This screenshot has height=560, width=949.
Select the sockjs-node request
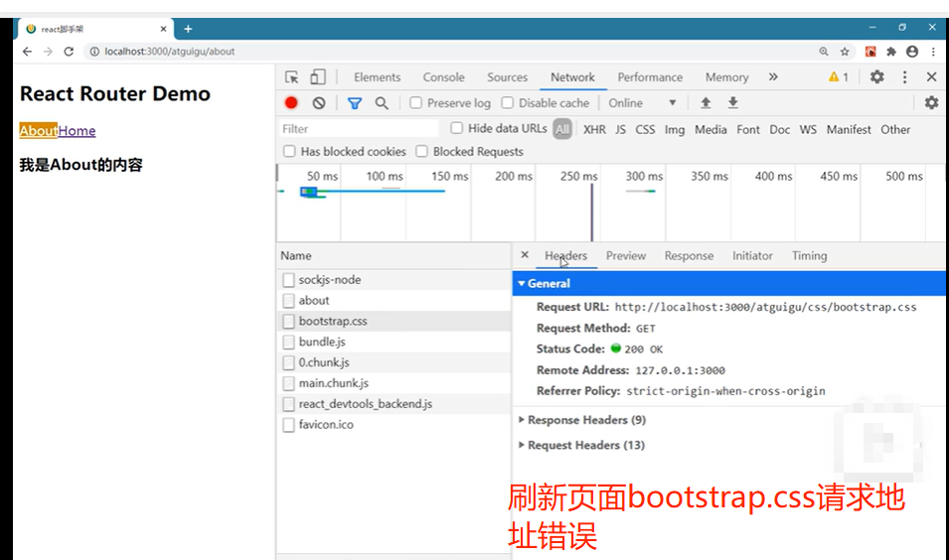pyautogui.click(x=394, y=280)
